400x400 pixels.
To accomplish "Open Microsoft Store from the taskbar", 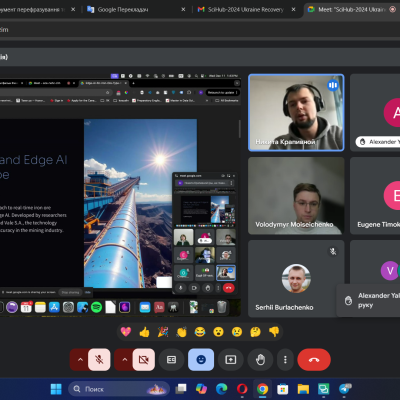I will pos(283,389).
